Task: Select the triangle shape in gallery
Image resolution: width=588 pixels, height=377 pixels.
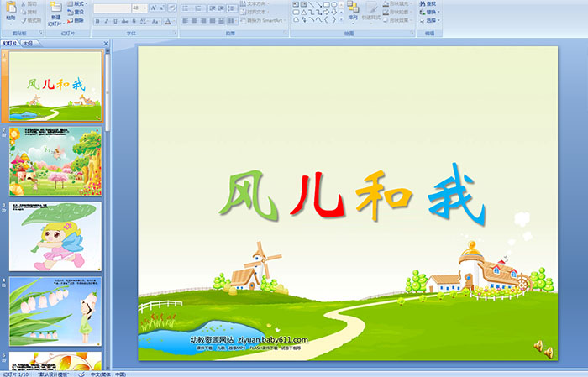Action: pyautogui.click(x=304, y=13)
